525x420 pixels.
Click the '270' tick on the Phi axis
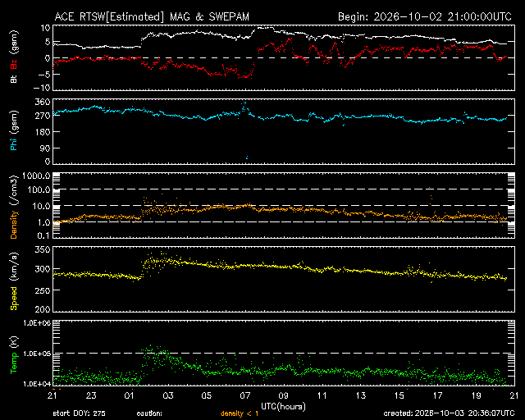tap(43, 116)
